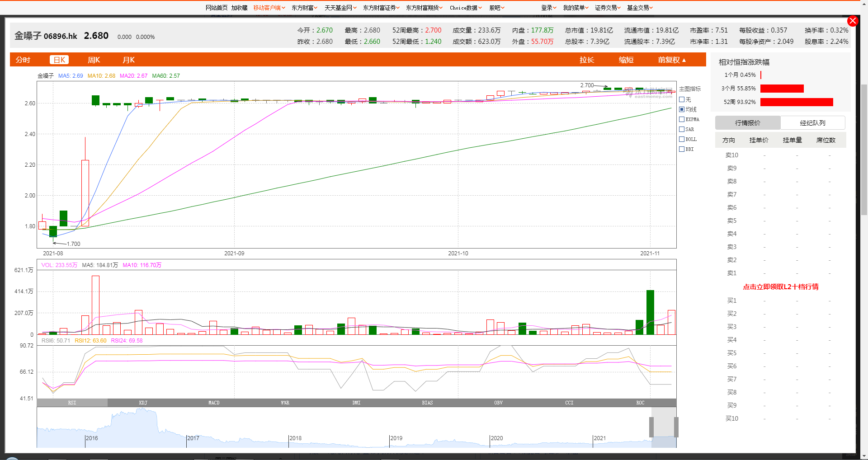Click the 2021 marker in timeline overview
The height and width of the screenshot is (460, 868).
pyautogui.click(x=600, y=438)
